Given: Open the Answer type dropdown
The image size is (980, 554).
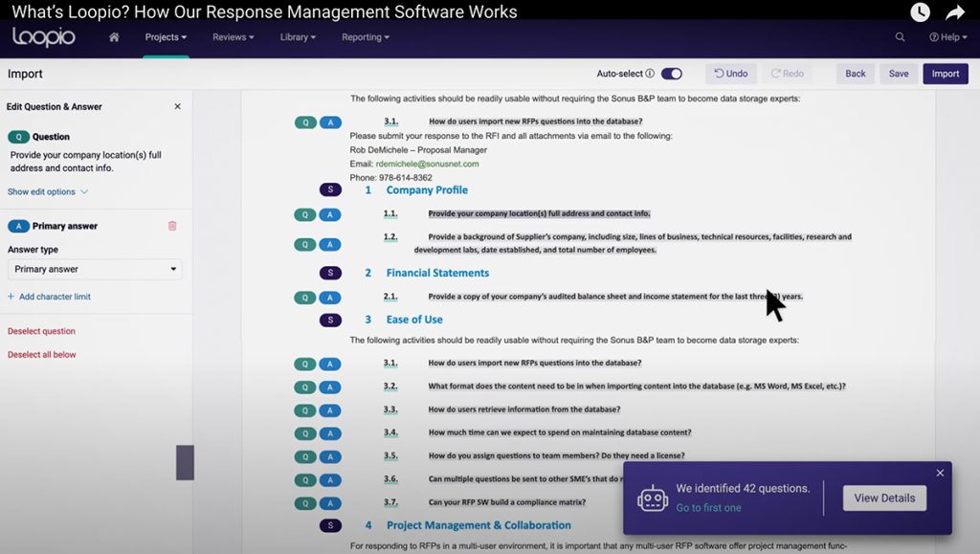Looking at the screenshot, I should click(x=93, y=269).
